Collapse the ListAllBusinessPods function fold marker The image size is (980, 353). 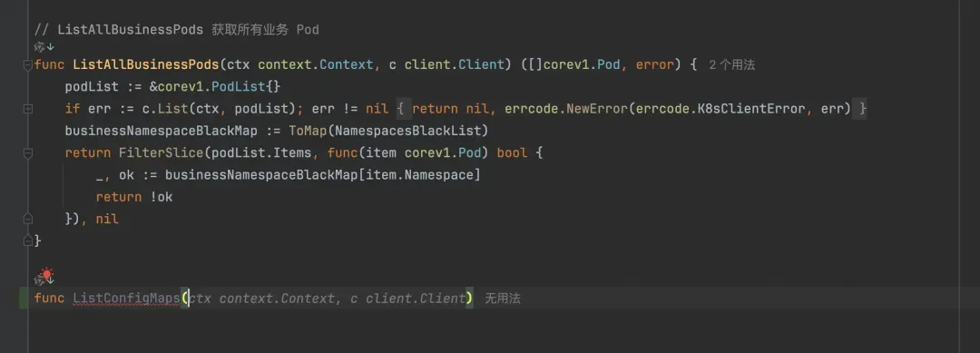(27, 65)
